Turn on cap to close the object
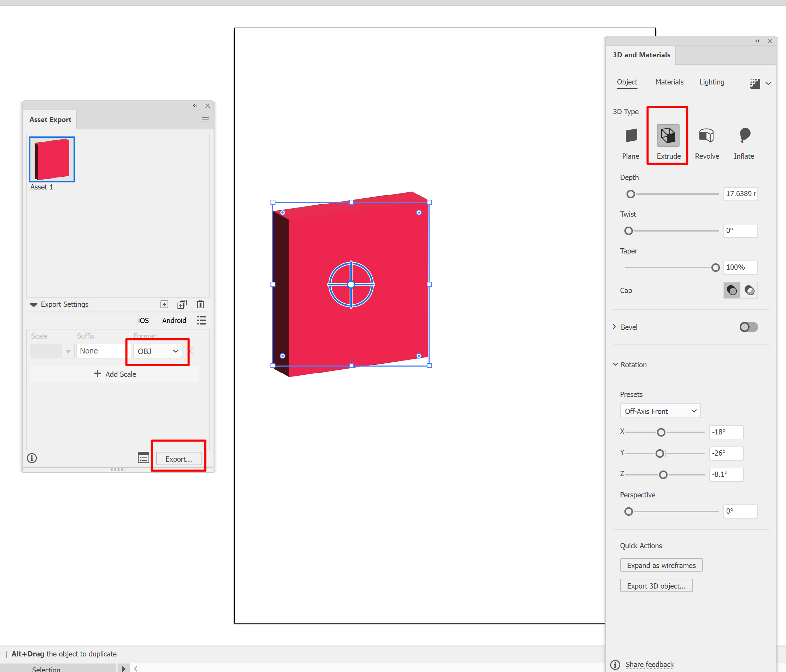This screenshot has width=786, height=672. (x=732, y=291)
